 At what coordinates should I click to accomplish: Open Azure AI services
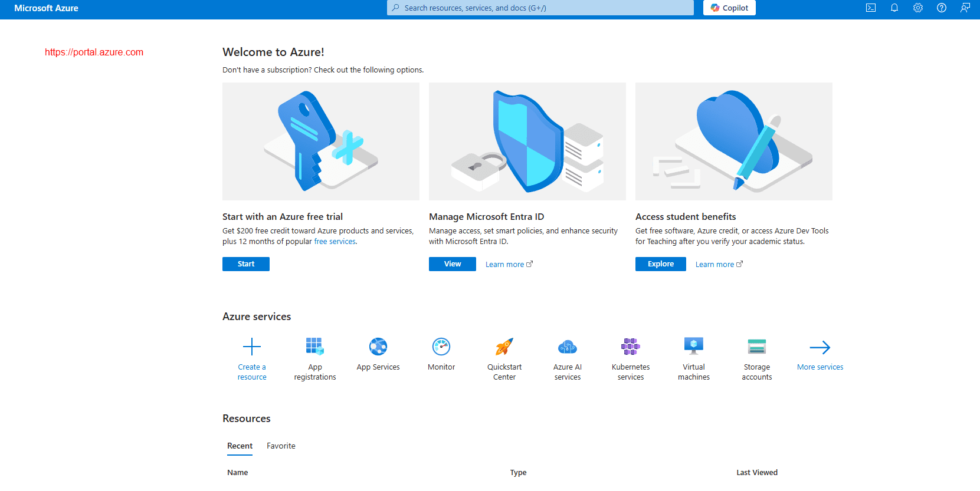tap(567, 347)
